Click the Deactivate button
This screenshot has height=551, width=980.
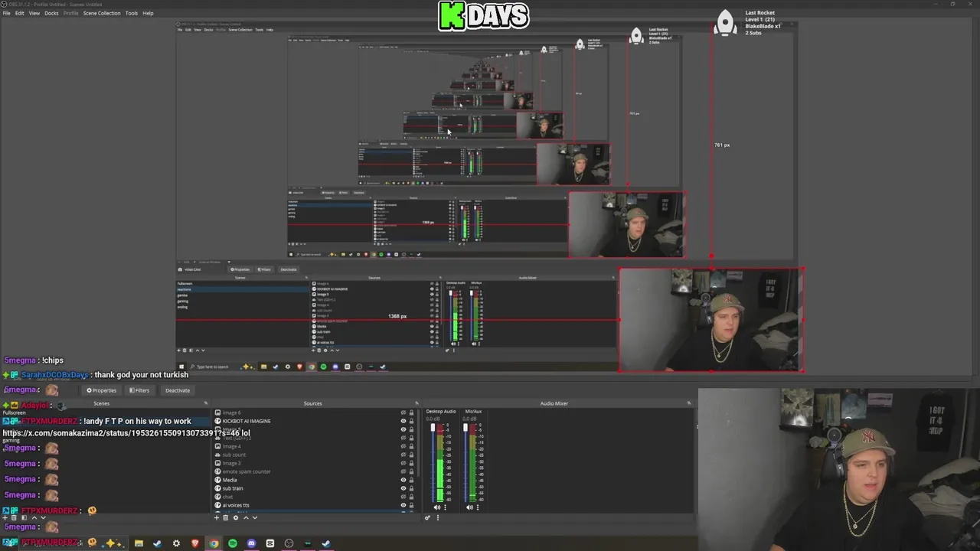pyautogui.click(x=177, y=390)
